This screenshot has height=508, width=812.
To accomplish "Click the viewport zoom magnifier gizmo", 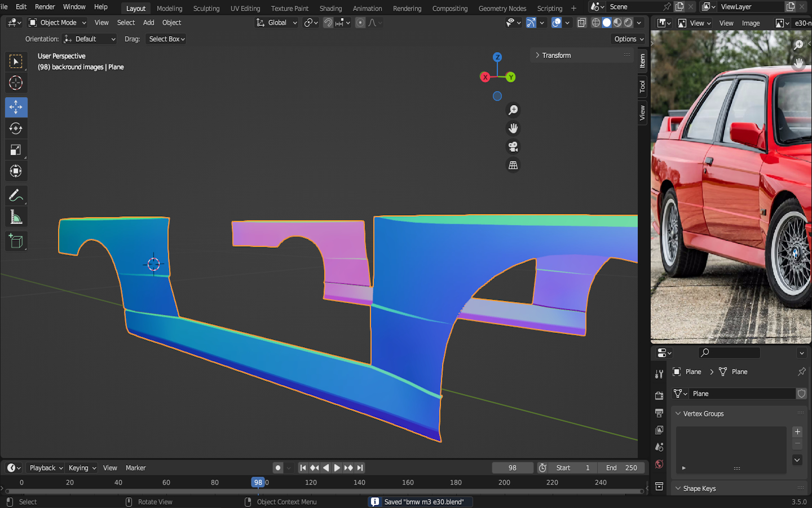I will [x=513, y=110].
